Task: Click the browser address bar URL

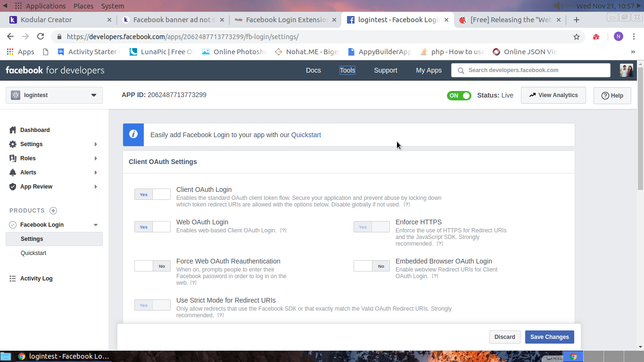Action: (x=183, y=37)
